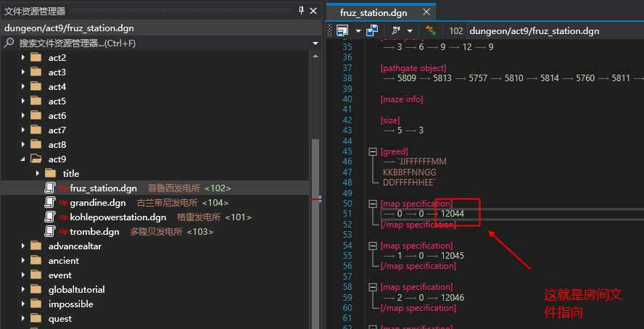Select the quest folder icon

pos(36,318)
